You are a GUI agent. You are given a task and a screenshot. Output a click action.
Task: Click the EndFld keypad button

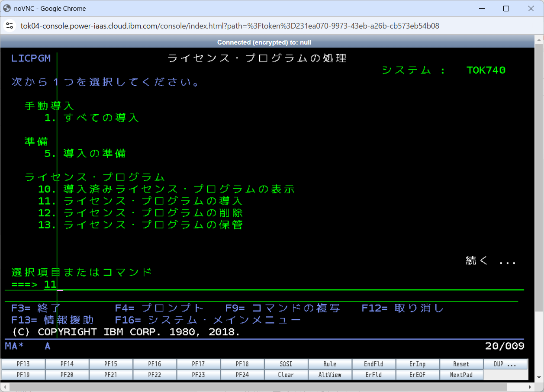pos(373,364)
